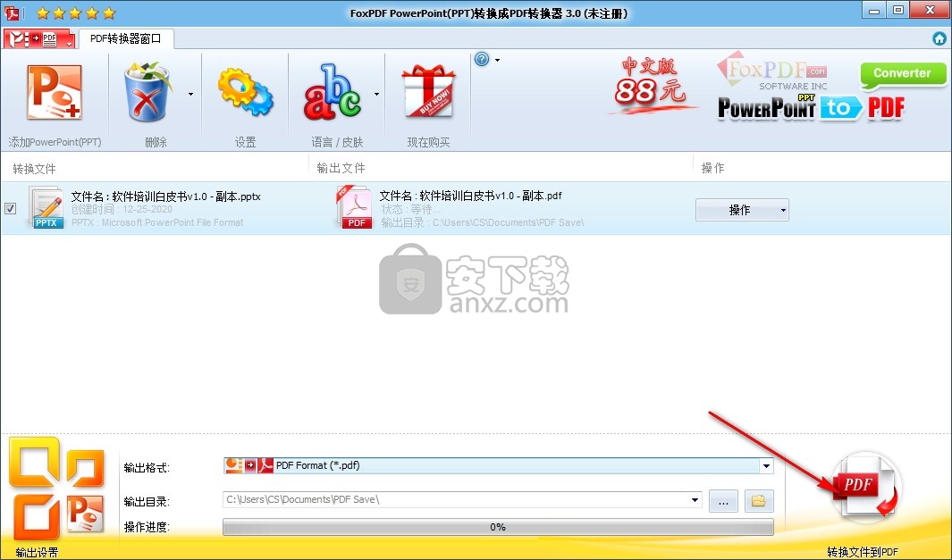This screenshot has height=560, width=952.
Task: Expand the language/skin dropdown arrow
Action: (x=376, y=93)
